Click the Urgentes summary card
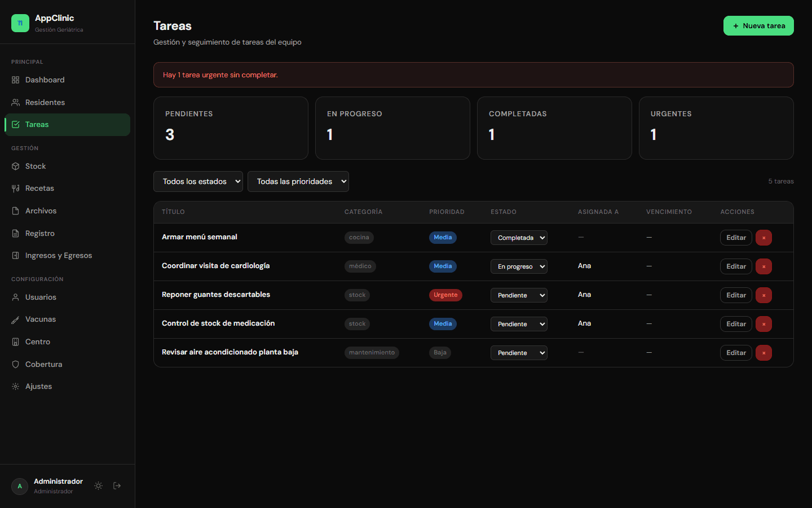 [x=716, y=128]
